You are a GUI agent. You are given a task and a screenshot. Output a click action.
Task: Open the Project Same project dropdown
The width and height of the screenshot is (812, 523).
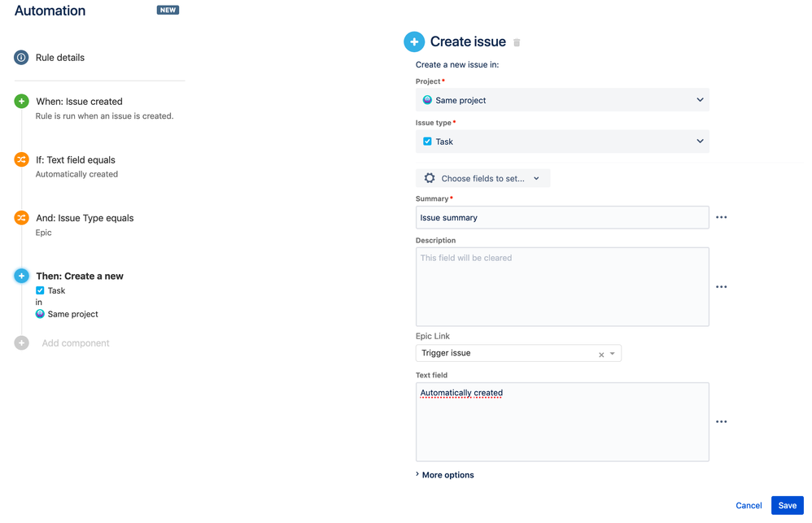(562, 100)
